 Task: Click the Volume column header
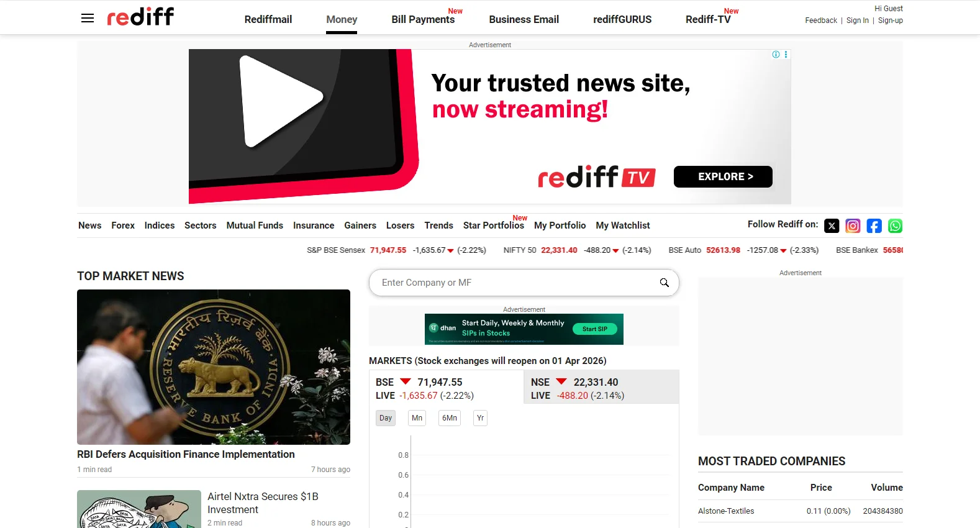pyautogui.click(x=886, y=488)
